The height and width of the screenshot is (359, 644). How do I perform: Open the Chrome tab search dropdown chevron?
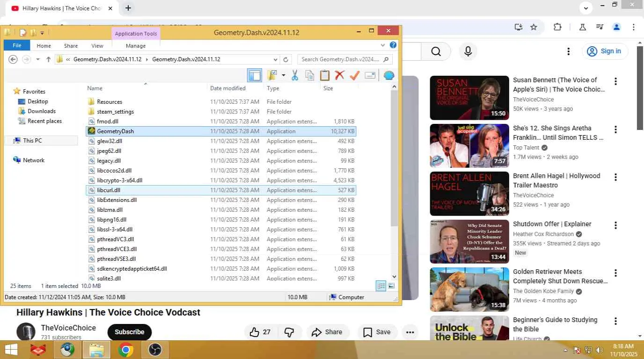(x=586, y=8)
